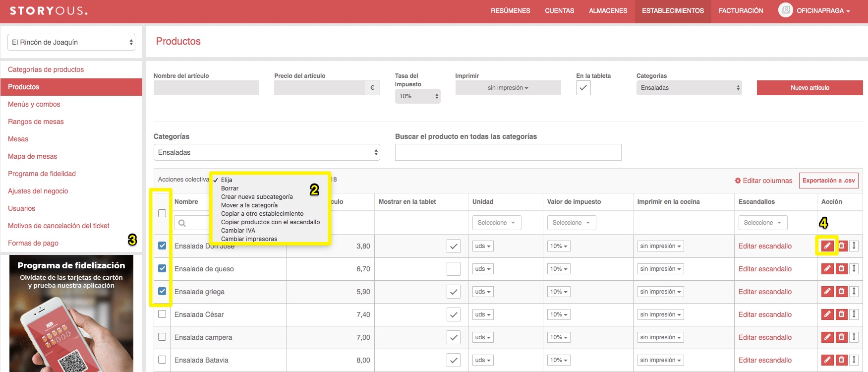Enable tablet display for Ensalada de queso
Viewport: 868px width, 372px height.
(454, 269)
